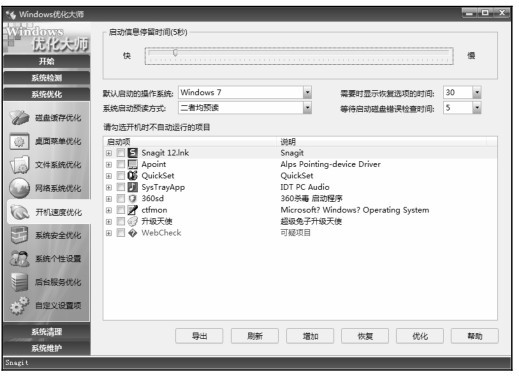
Task: Click the 启动项 column header
Action: [190, 142]
